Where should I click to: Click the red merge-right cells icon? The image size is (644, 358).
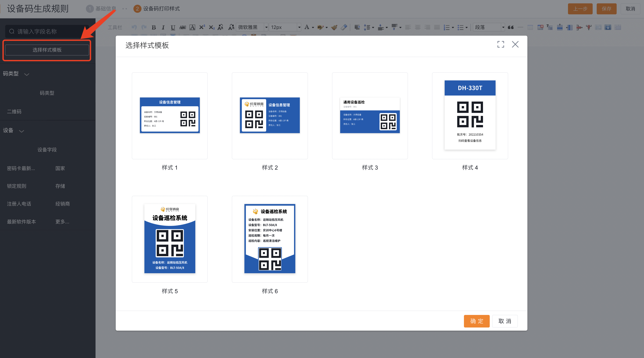579,27
